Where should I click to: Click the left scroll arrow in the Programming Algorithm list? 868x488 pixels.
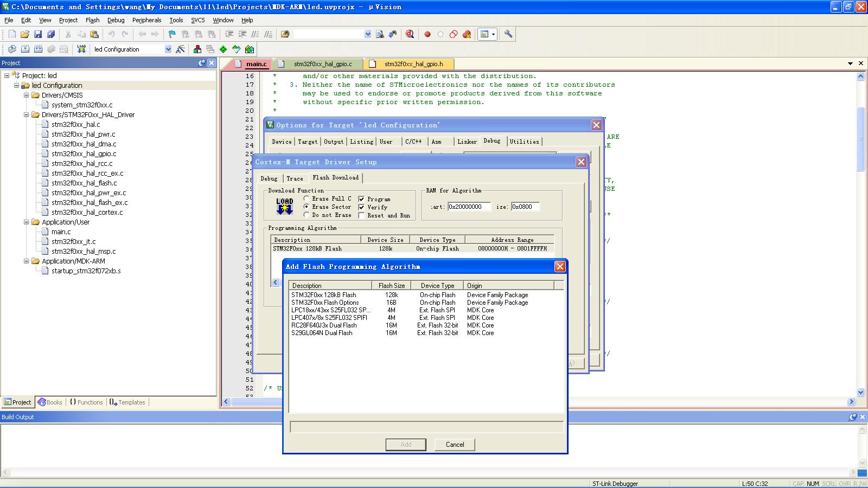pyautogui.click(x=276, y=282)
